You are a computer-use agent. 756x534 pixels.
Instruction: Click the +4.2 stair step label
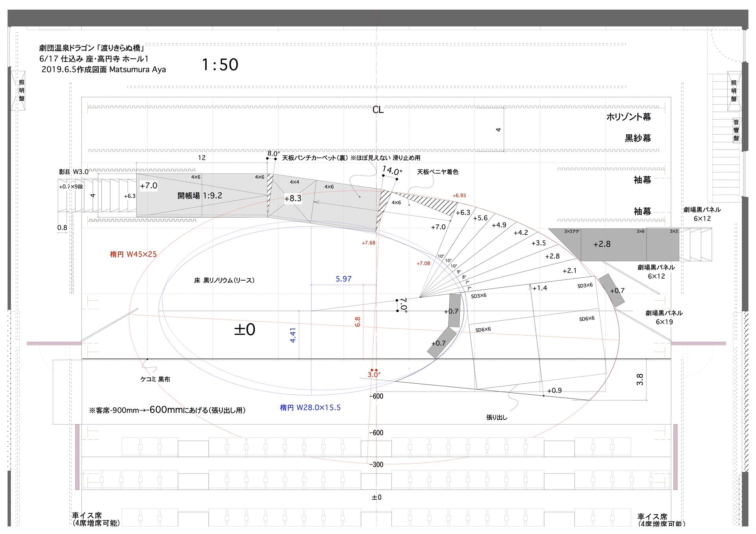point(521,233)
